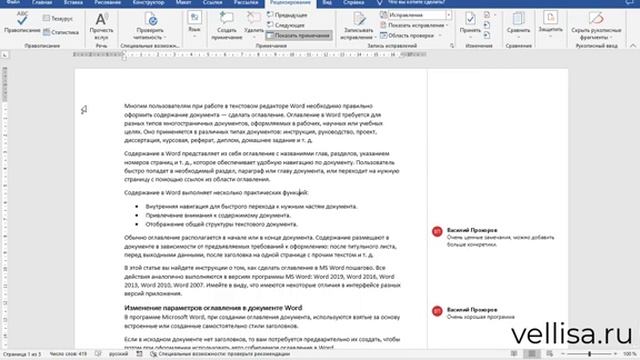Open the Тезаурус thesaurus
The height and width of the screenshot is (360, 640).
[58, 18]
